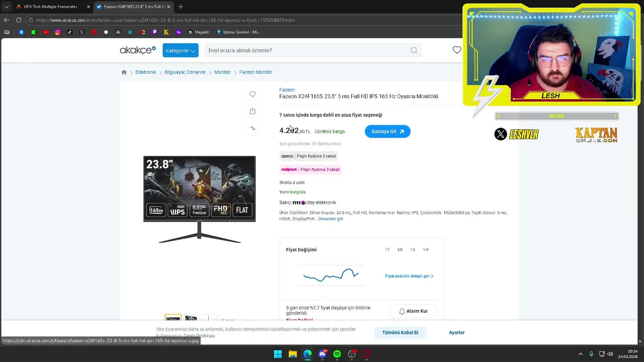Click the Satıcıya Git button
644x362 pixels.
point(387,131)
